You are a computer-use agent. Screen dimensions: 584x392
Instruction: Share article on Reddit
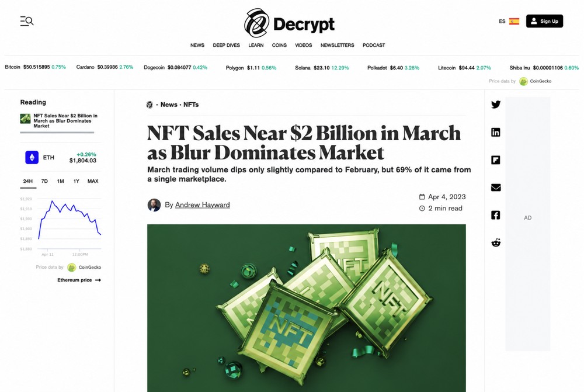[496, 242]
